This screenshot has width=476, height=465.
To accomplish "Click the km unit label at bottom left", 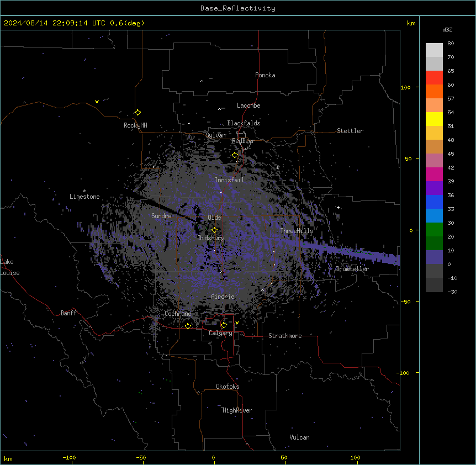I will pyautogui.click(x=8, y=458).
